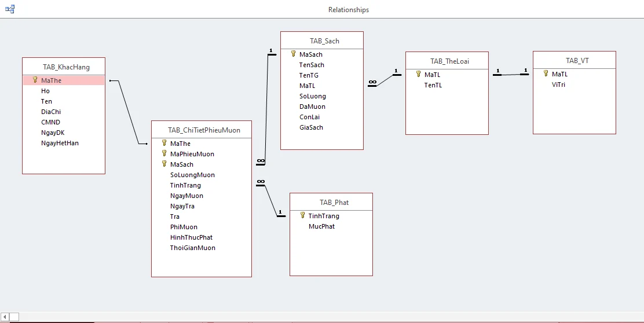The image size is (644, 323).
Task: Select the ViTri field in TAB_VT
Action: click(558, 85)
